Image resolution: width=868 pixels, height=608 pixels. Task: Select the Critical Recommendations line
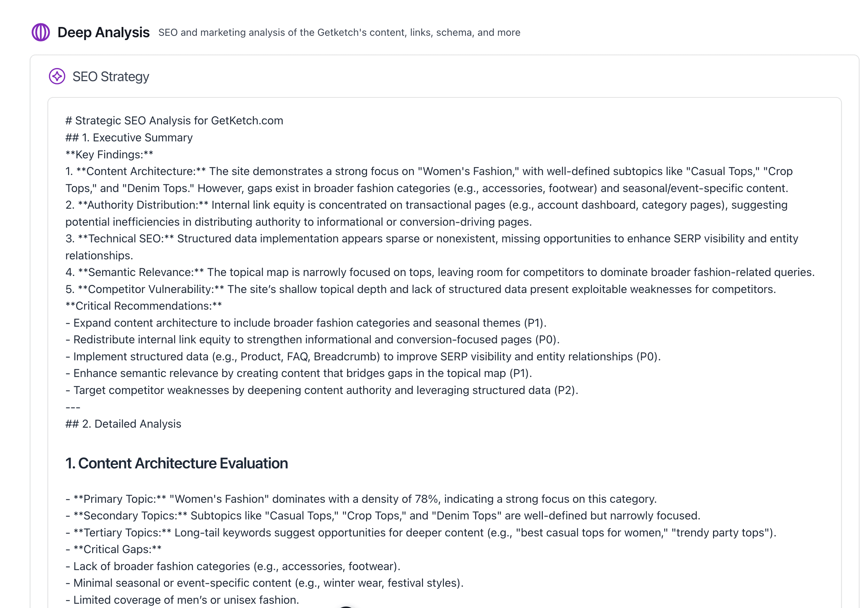click(143, 306)
